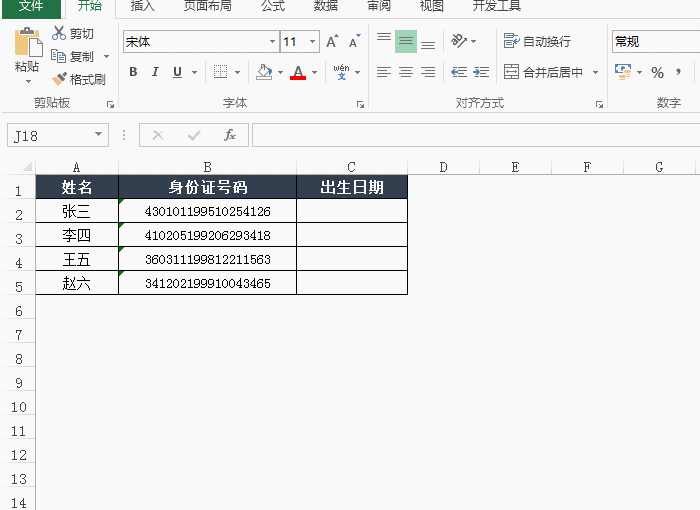The height and width of the screenshot is (510, 700).
Task: Open underline style dropdown arrow
Action: point(194,72)
